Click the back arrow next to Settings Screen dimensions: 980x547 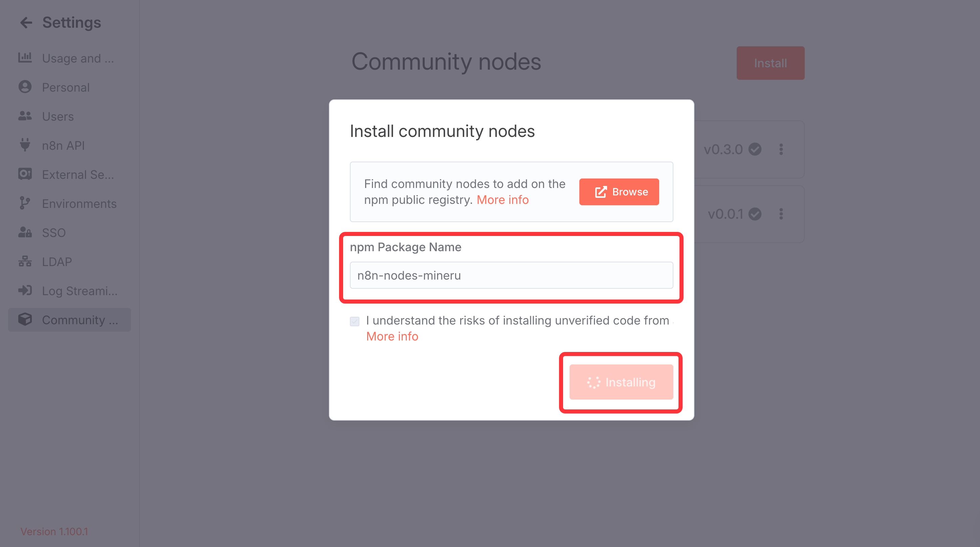(26, 23)
